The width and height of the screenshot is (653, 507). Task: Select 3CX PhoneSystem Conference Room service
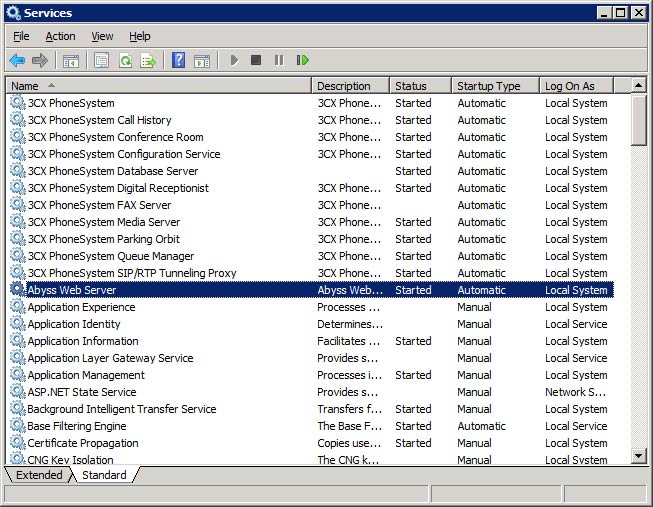310,137
